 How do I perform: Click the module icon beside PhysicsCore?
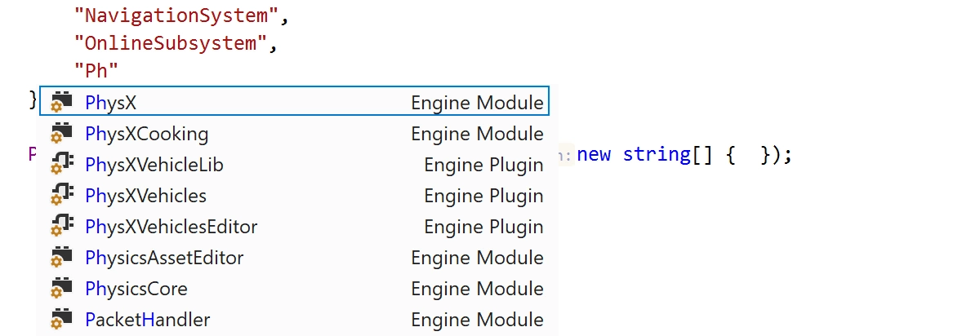point(62,288)
